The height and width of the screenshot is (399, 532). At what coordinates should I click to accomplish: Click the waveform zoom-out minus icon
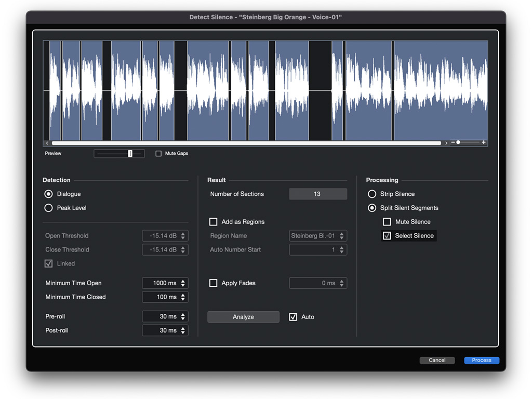click(x=453, y=142)
